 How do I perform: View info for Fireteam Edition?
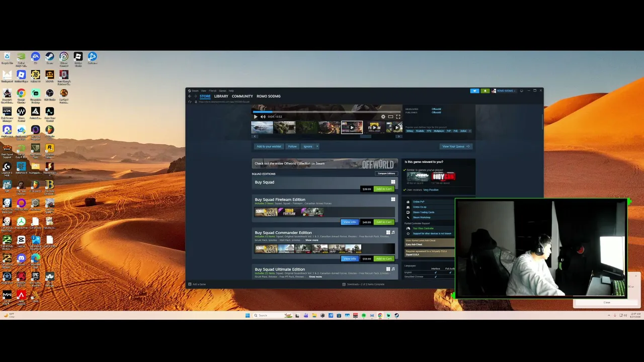(350, 222)
